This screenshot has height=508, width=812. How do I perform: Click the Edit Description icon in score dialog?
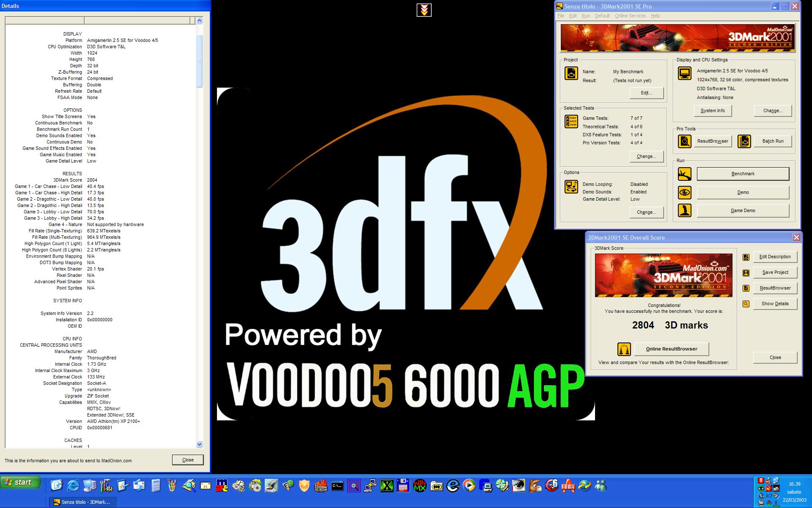pyautogui.click(x=746, y=257)
